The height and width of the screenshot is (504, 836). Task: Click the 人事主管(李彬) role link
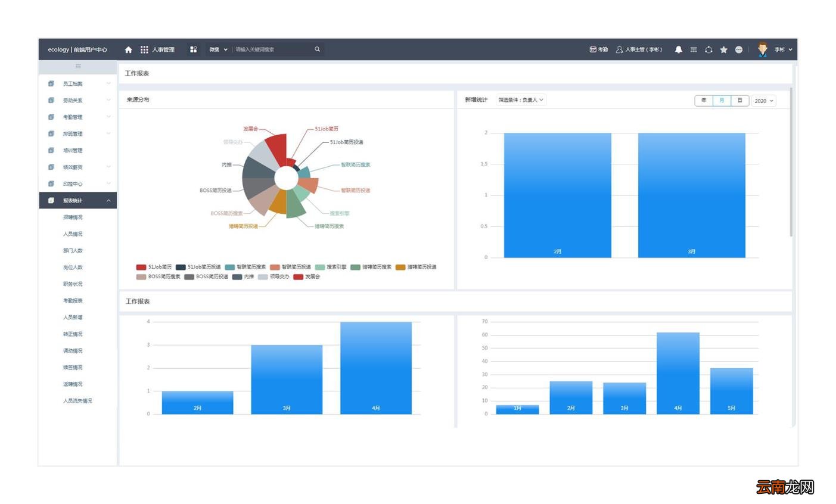(639, 49)
